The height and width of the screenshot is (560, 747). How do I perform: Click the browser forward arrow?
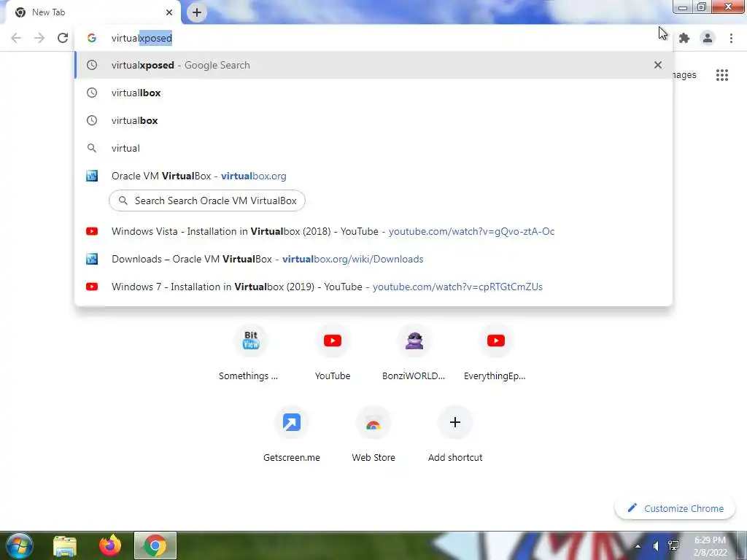tap(39, 38)
